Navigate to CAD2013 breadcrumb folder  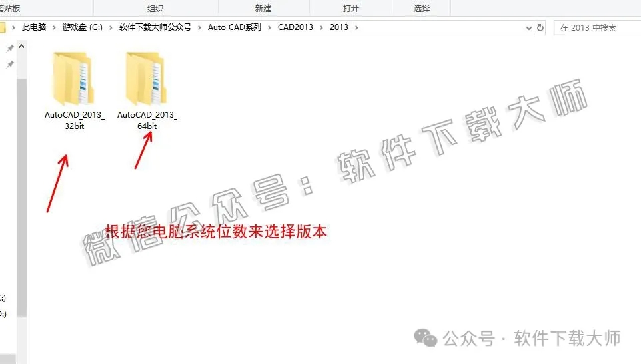click(x=295, y=27)
